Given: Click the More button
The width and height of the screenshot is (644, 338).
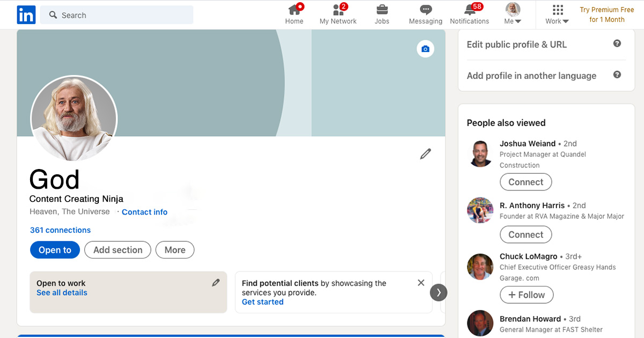Looking at the screenshot, I should [175, 250].
